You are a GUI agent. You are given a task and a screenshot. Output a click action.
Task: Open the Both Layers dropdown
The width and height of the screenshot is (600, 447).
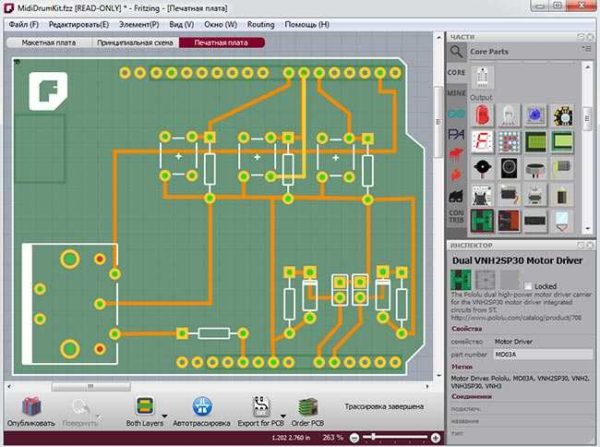point(162,406)
